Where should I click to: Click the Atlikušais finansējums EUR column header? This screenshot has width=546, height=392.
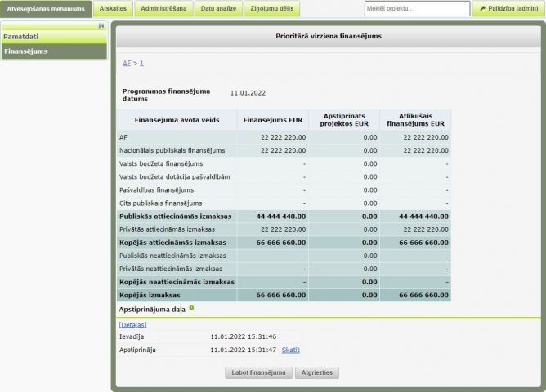(415, 120)
